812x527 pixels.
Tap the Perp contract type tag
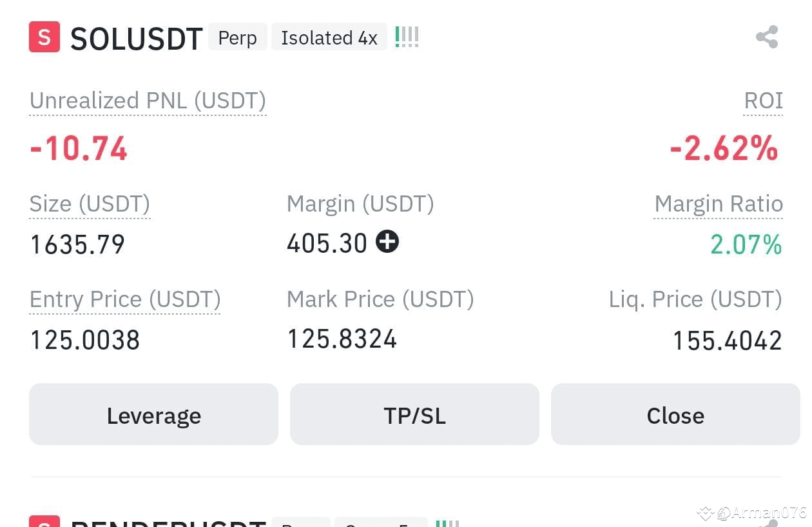coord(237,37)
